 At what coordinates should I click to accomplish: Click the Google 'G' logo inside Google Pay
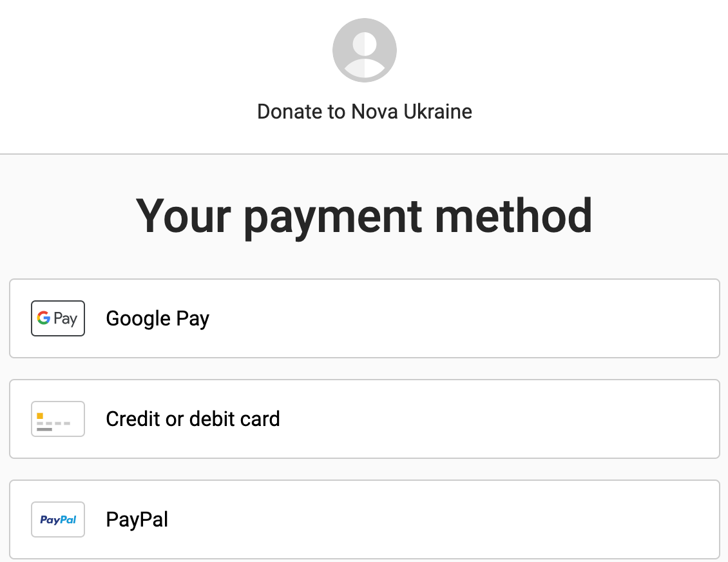[x=43, y=318]
